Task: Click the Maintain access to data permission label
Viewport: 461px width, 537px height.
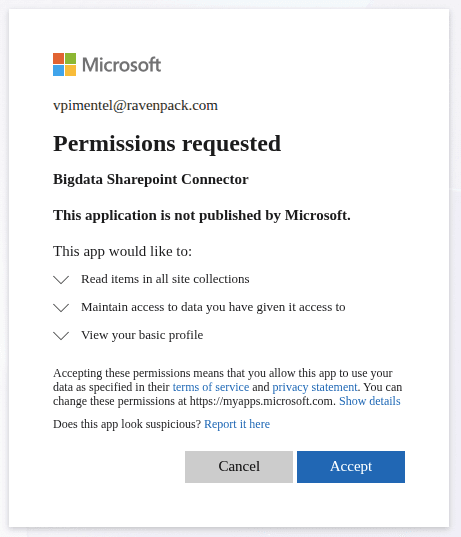Action: 213,307
